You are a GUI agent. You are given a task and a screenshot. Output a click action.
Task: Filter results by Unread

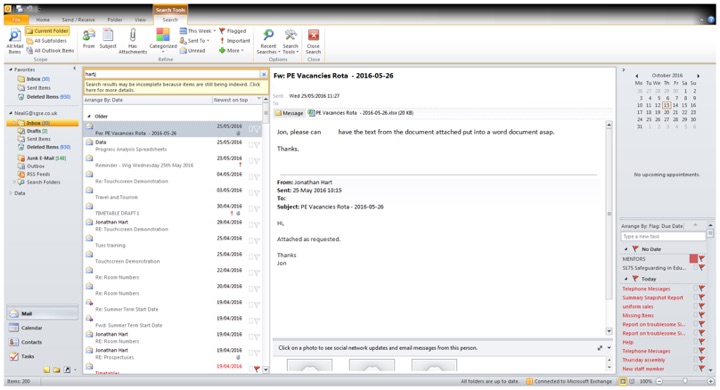192,51
